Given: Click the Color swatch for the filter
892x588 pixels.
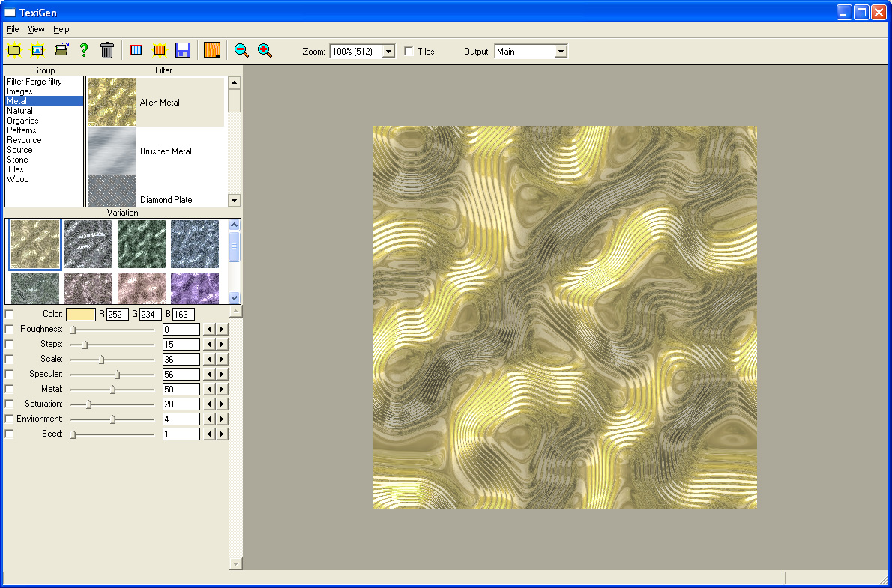Looking at the screenshot, I should [x=81, y=314].
